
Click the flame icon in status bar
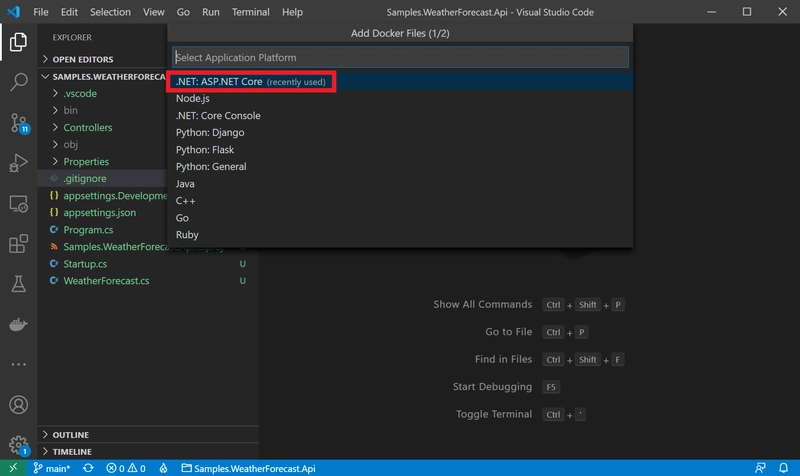(x=163, y=468)
